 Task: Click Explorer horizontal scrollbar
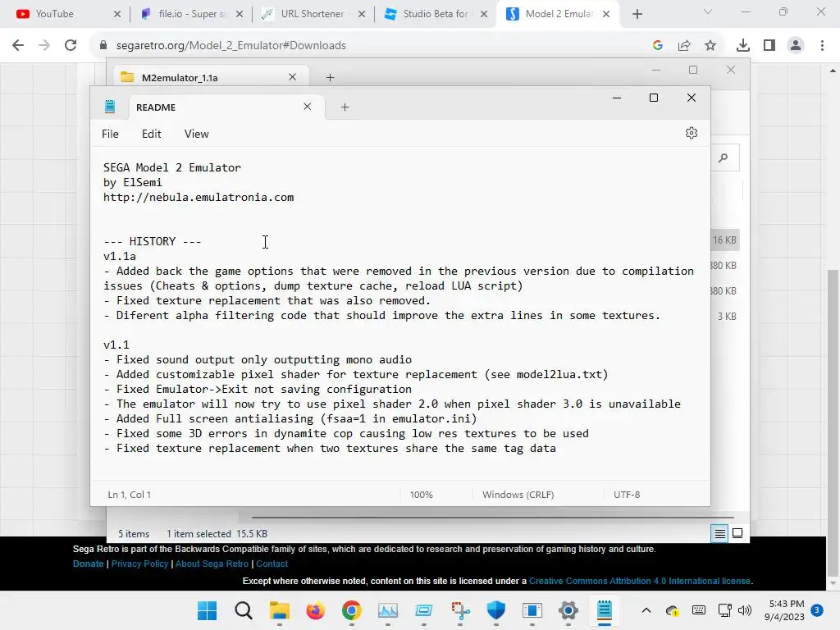tap(492, 518)
